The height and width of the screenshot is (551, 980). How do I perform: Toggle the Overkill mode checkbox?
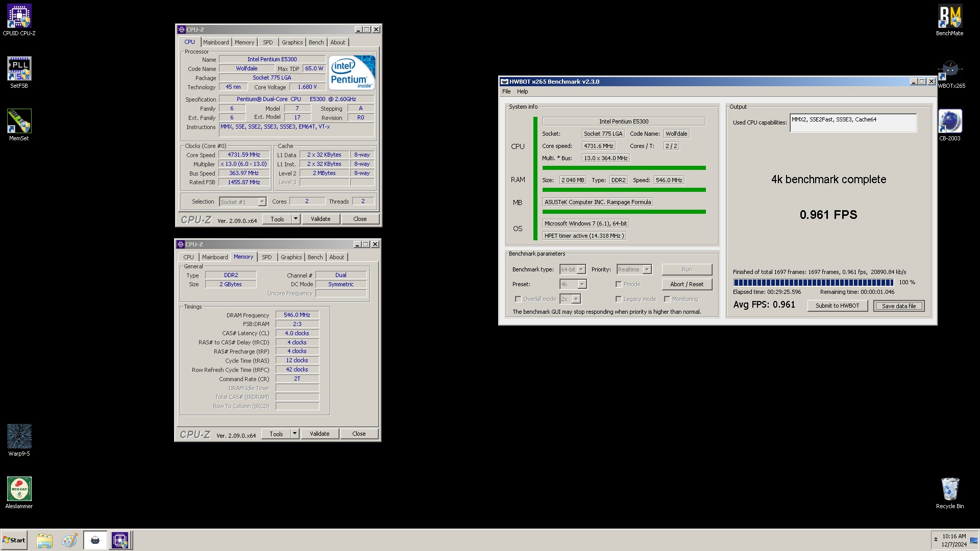[518, 299]
